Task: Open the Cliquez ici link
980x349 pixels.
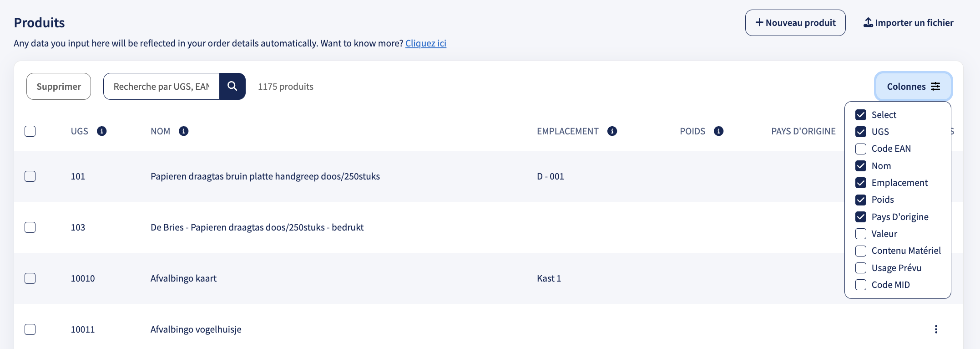Action: pos(426,43)
